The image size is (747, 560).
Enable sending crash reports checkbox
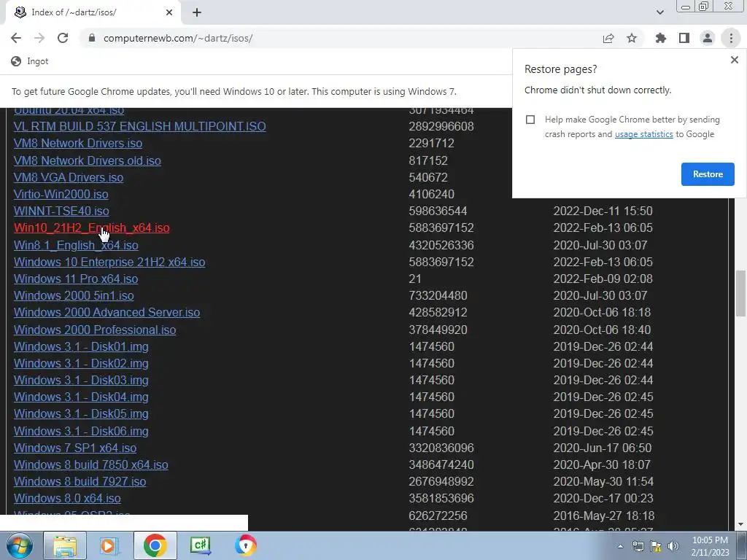click(530, 120)
